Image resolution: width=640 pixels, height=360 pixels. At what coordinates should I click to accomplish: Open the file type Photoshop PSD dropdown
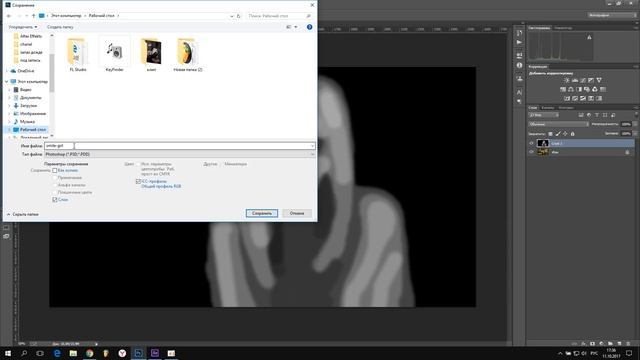(x=180, y=154)
